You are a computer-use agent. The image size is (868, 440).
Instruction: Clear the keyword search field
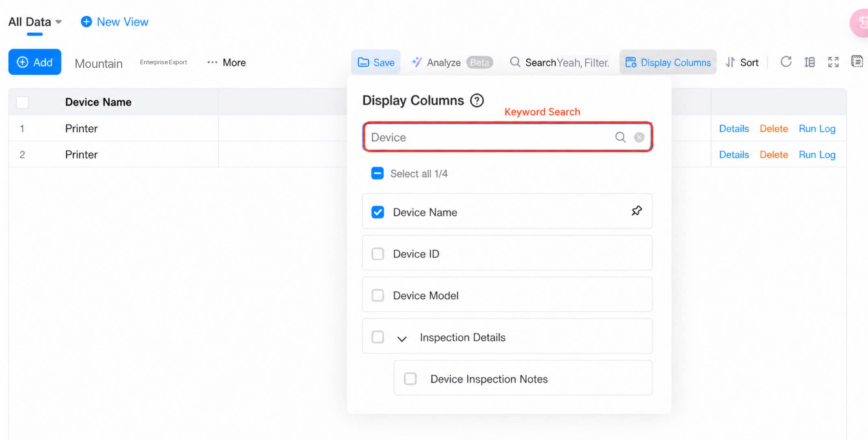click(x=639, y=137)
